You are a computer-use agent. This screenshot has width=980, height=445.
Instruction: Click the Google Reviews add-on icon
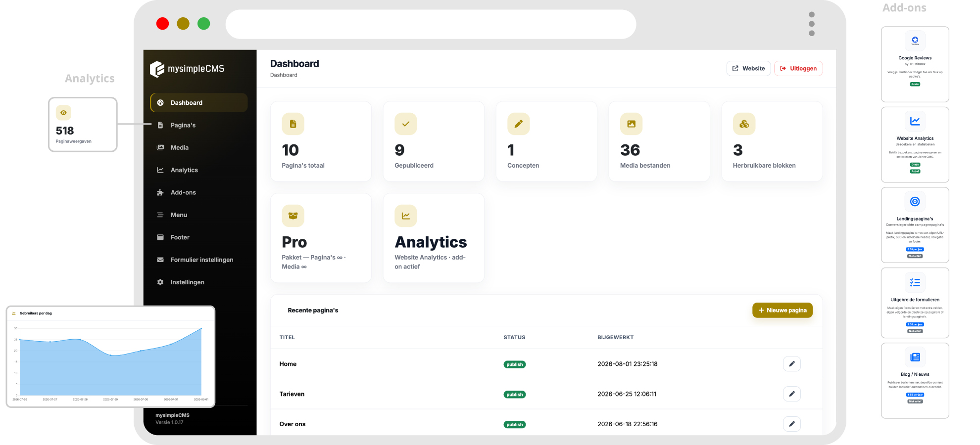(915, 41)
